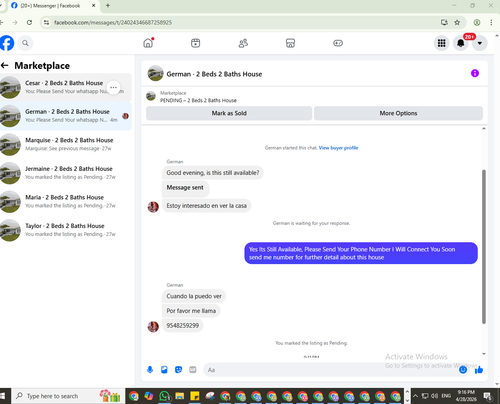500x404 pixels.
Task: Click the chat scroll up arrow
Action: tap(484, 129)
